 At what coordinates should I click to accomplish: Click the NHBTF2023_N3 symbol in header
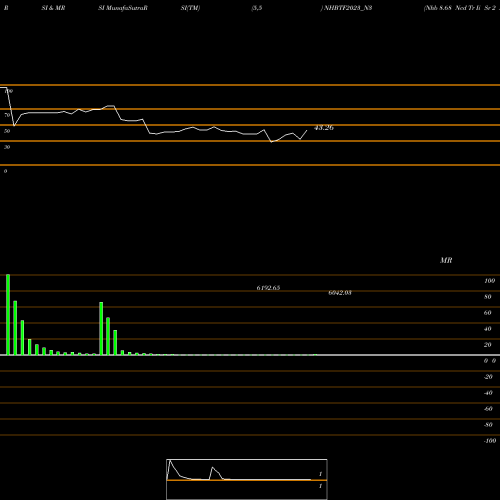point(348,8)
